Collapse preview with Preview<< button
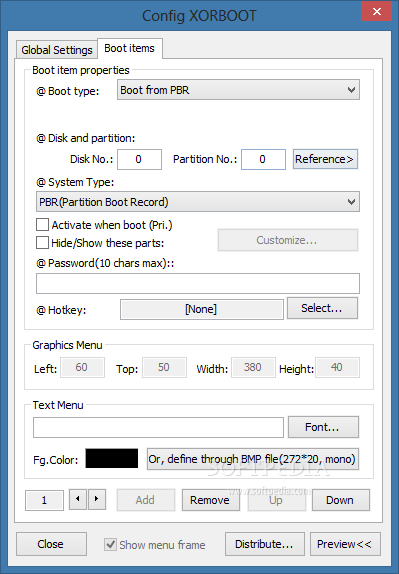The image size is (399, 574). tap(345, 544)
